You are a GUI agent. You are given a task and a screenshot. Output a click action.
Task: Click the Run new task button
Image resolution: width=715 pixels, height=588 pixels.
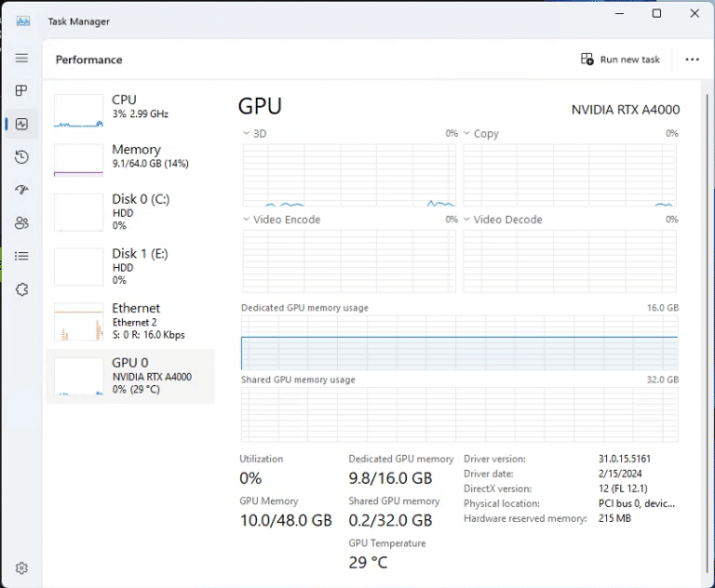(x=620, y=60)
